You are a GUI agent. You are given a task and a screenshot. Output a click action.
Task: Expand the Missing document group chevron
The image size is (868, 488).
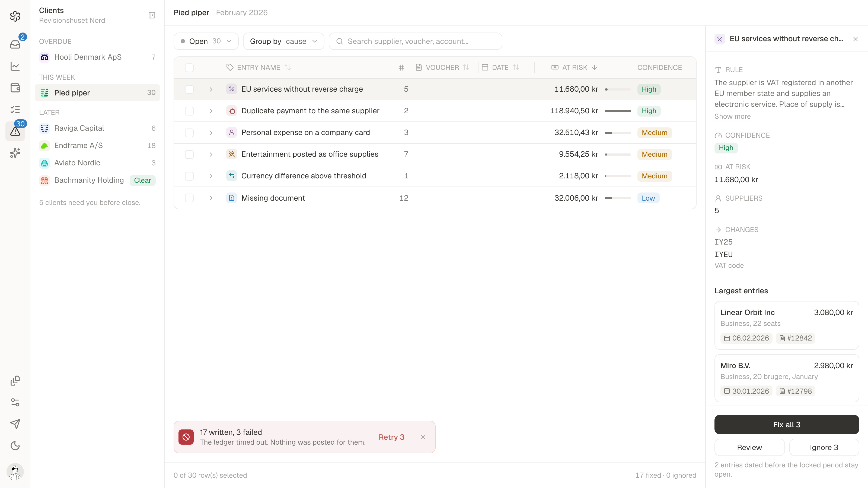(x=211, y=198)
